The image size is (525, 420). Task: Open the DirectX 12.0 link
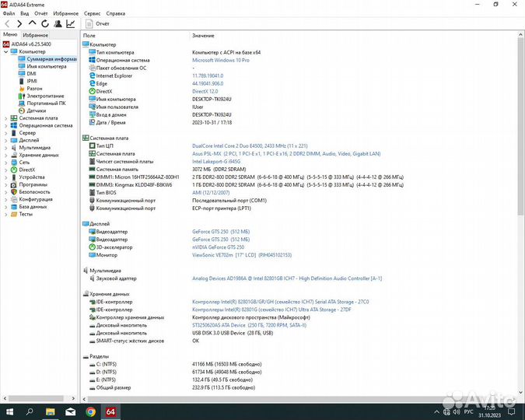pyautogui.click(x=205, y=92)
